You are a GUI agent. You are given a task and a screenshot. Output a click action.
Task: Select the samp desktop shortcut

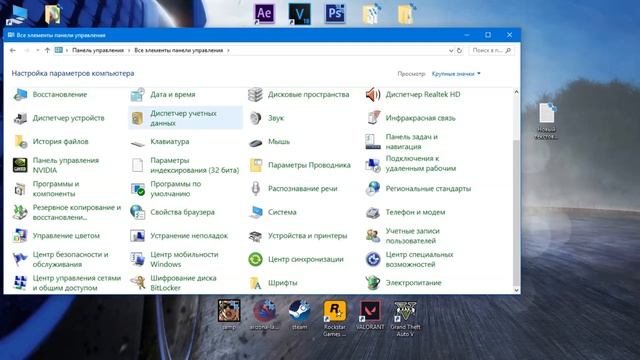(x=229, y=315)
